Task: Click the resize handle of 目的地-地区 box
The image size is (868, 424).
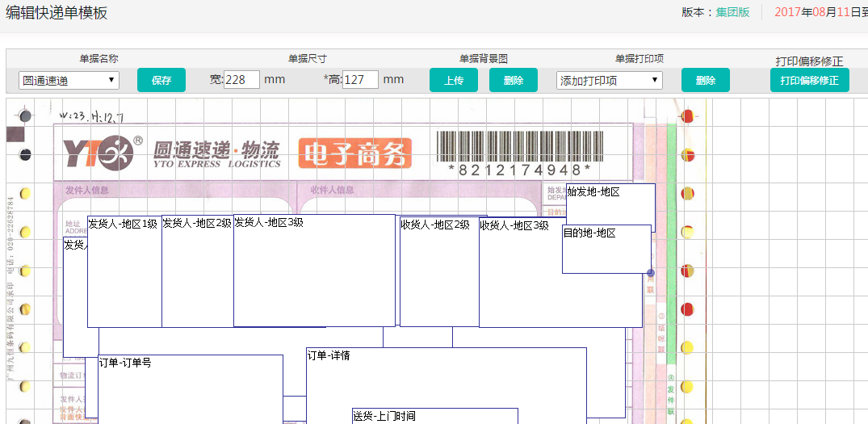Action: pyautogui.click(x=651, y=273)
